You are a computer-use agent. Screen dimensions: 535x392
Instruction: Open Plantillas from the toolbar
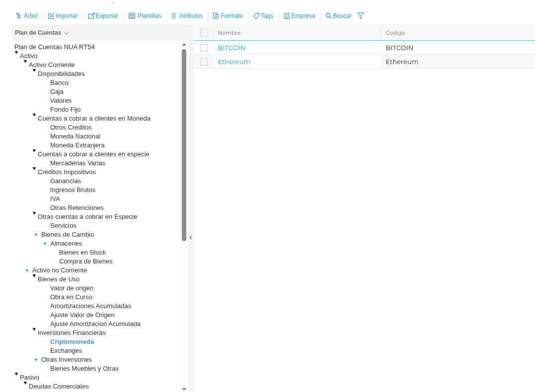click(145, 16)
